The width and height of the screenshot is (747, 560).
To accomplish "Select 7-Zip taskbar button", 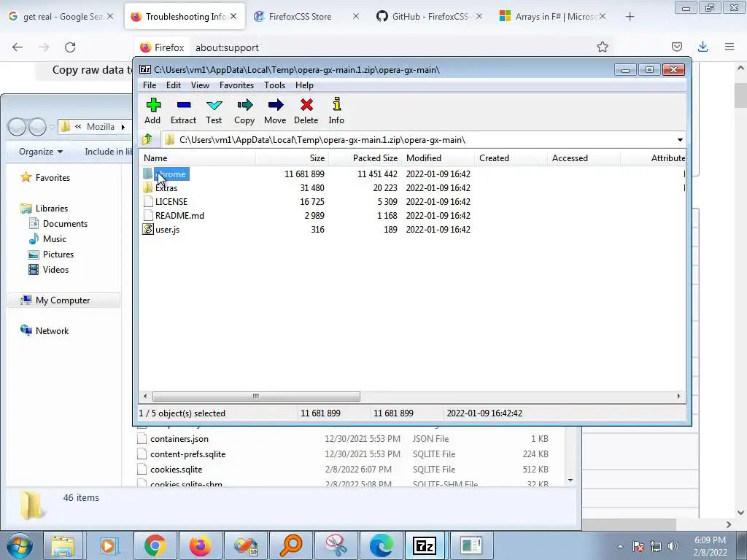I will 425,545.
